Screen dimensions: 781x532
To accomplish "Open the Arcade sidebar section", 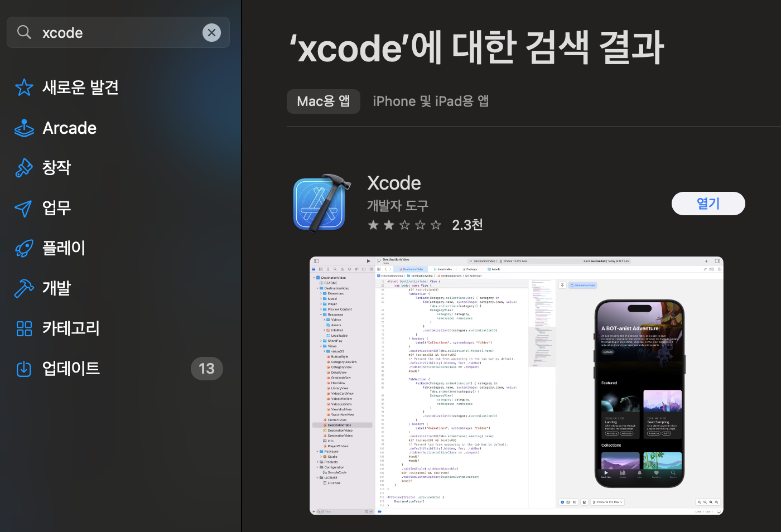I will (118, 128).
